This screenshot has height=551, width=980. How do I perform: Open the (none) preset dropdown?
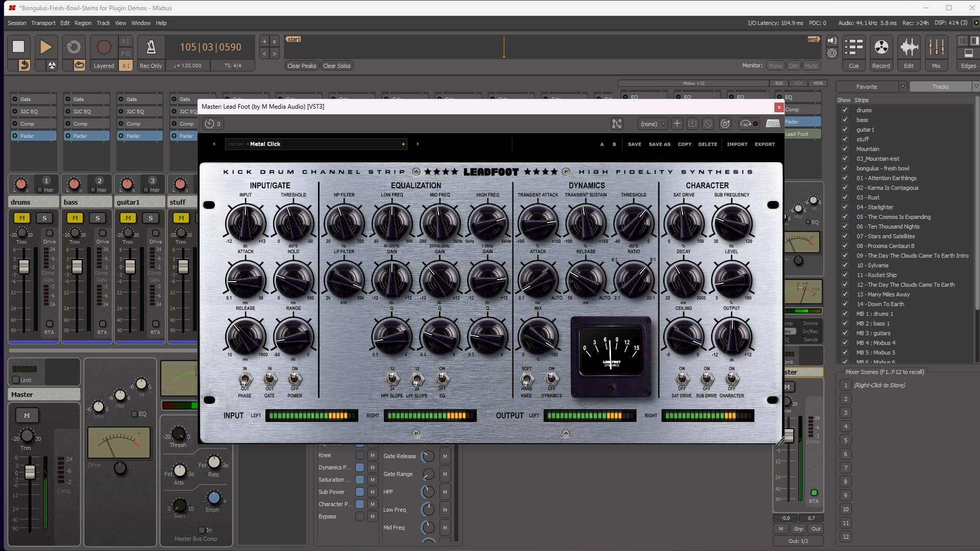[652, 123]
